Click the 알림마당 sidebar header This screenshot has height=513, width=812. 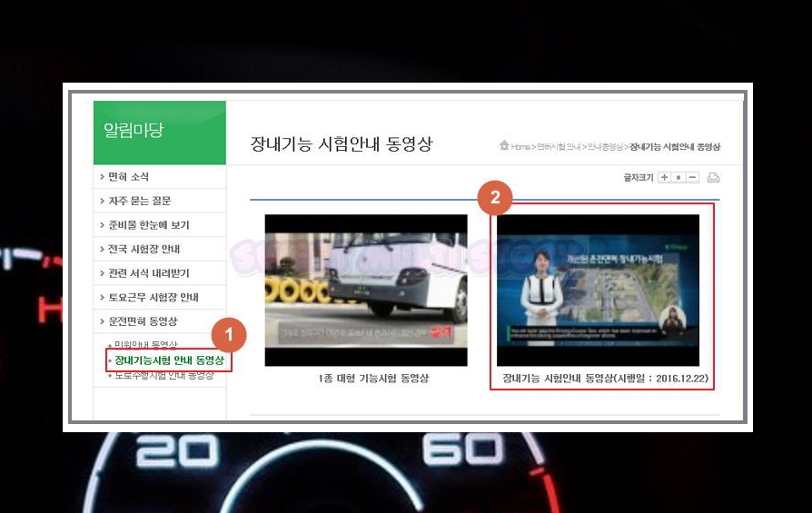[x=160, y=133]
